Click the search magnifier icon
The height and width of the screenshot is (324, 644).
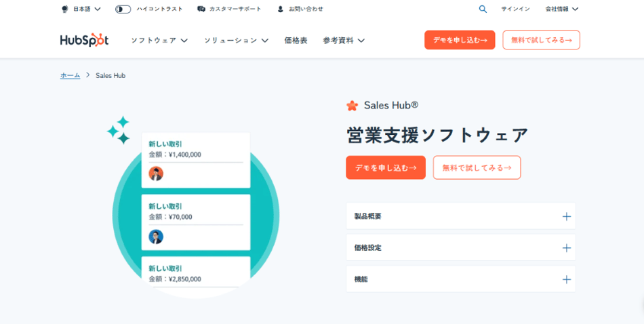[483, 9]
